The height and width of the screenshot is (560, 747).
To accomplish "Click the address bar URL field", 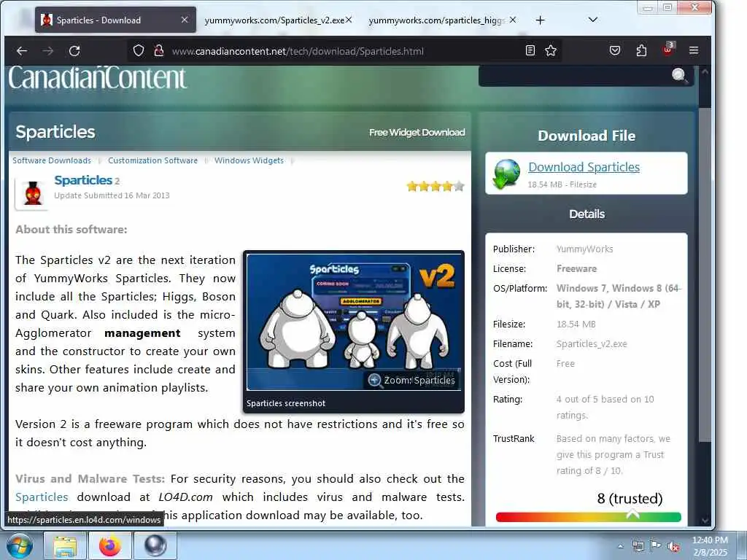I will (x=345, y=51).
